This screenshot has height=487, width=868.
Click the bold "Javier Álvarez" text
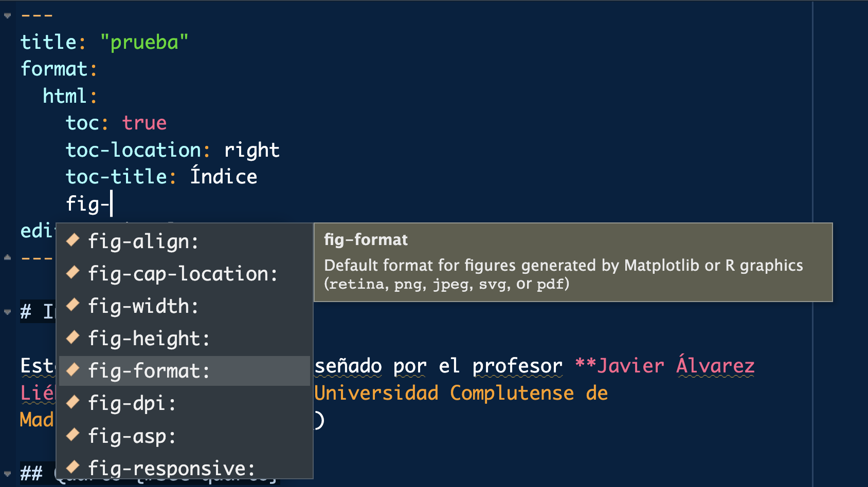[675, 366]
